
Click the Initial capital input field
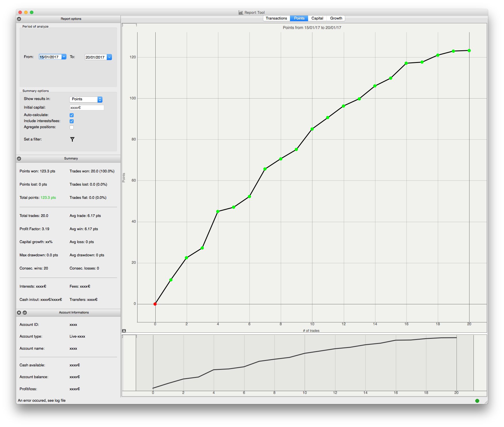(87, 108)
